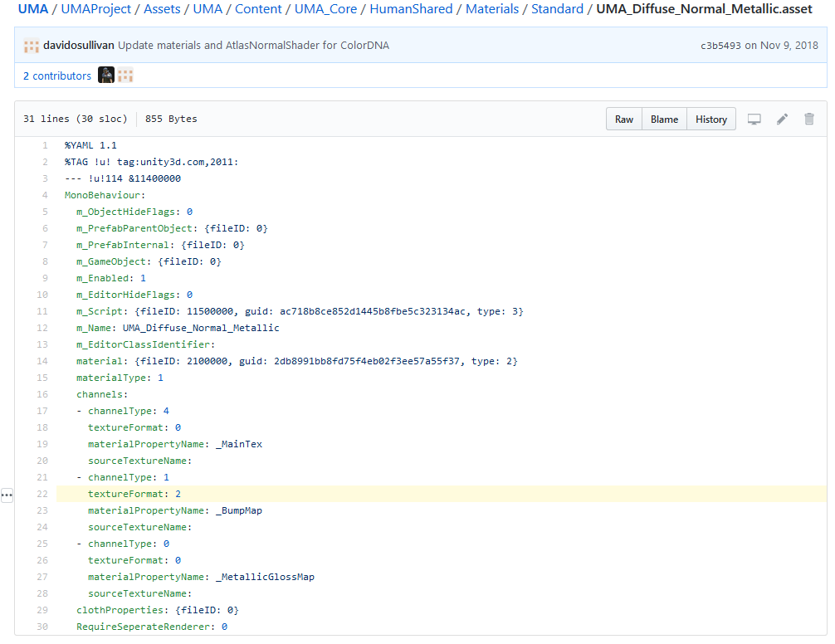Open the Raw file view
The height and width of the screenshot is (644, 835).
pos(624,120)
